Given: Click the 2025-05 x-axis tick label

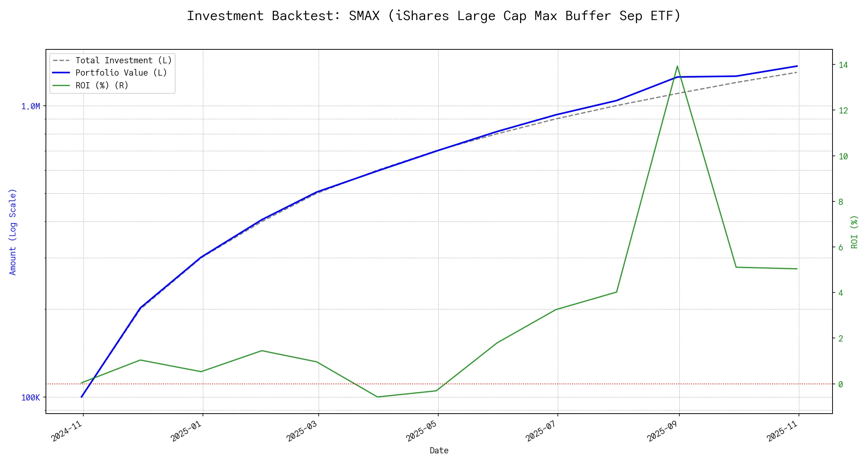Looking at the screenshot, I should (x=422, y=431).
